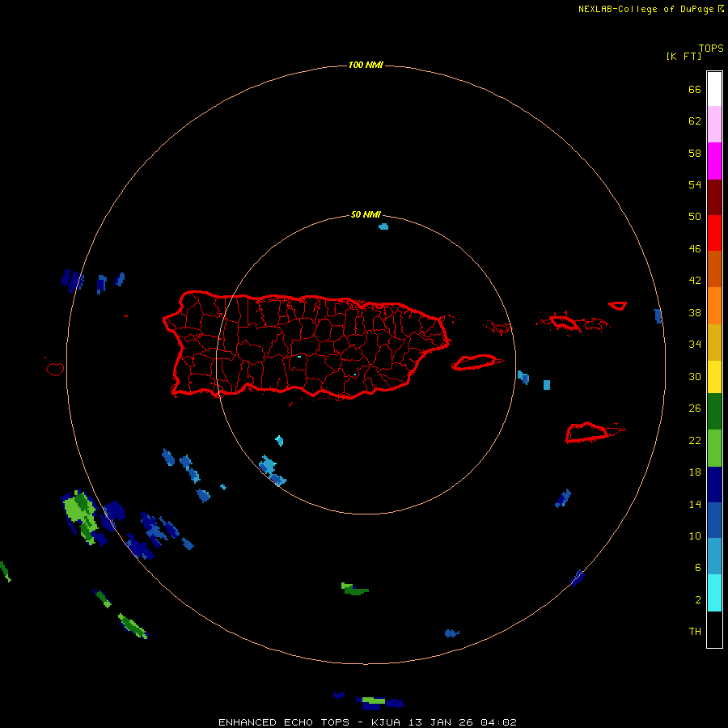Click the dark green legend swatch

coord(714,412)
